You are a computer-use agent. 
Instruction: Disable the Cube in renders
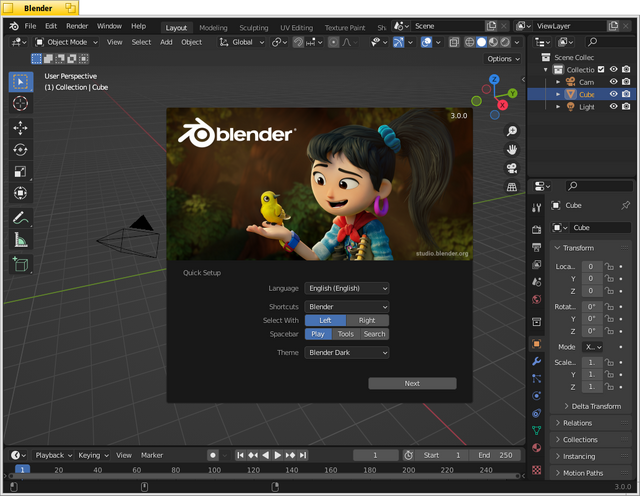pyautogui.click(x=626, y=94)
